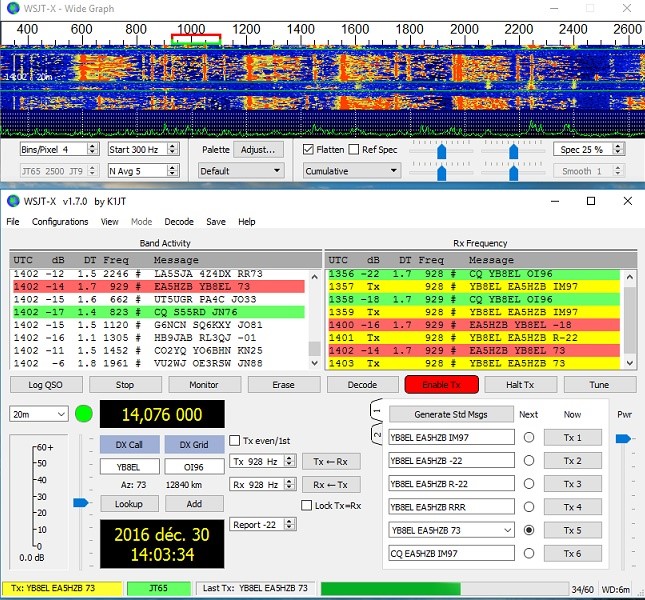
Task: Increase the Tx 928 Hz frequency spinner
Action: (290, 458)
